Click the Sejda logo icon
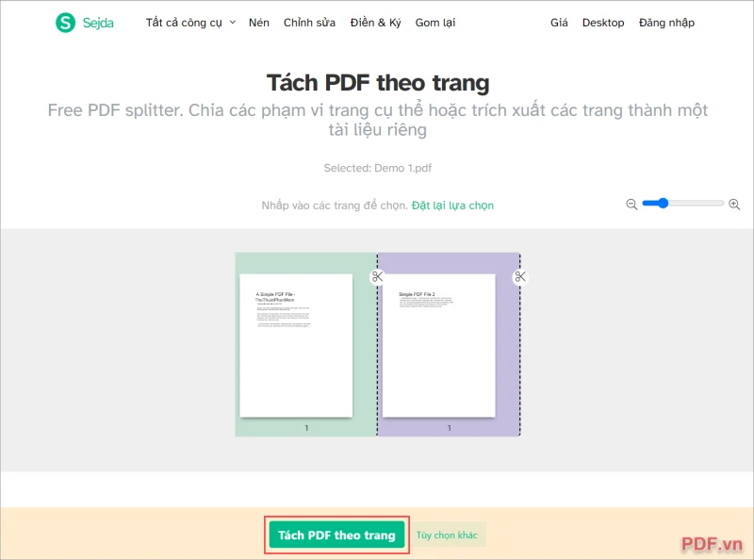 65,23
